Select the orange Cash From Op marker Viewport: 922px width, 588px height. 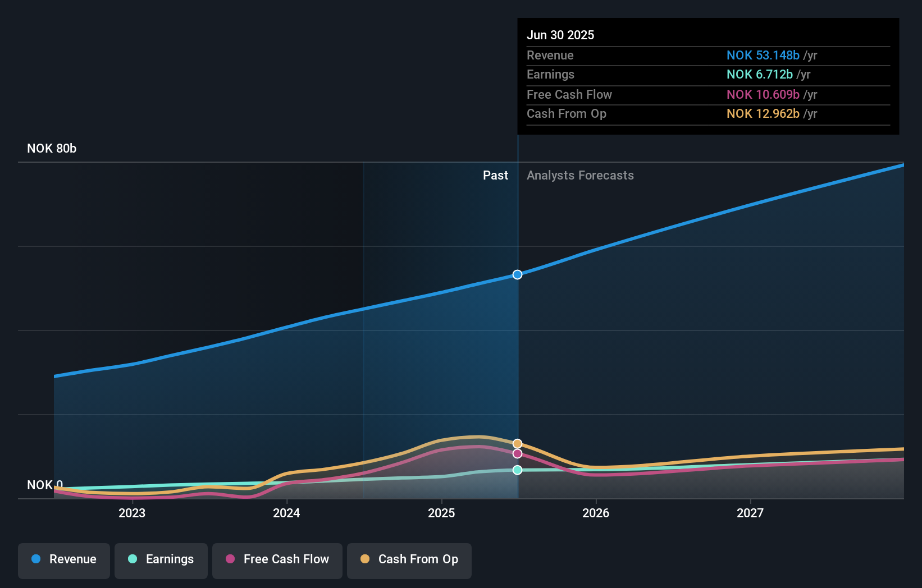(x=517, y=442)
